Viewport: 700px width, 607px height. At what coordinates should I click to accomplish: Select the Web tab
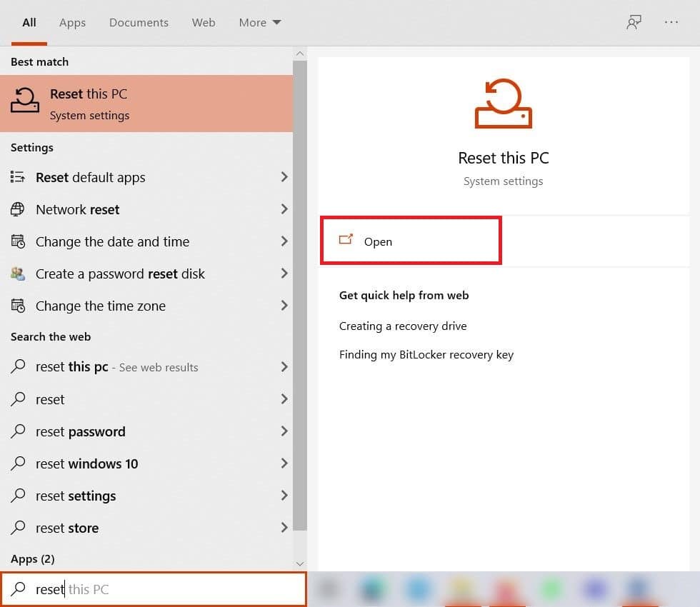point(204,23)
